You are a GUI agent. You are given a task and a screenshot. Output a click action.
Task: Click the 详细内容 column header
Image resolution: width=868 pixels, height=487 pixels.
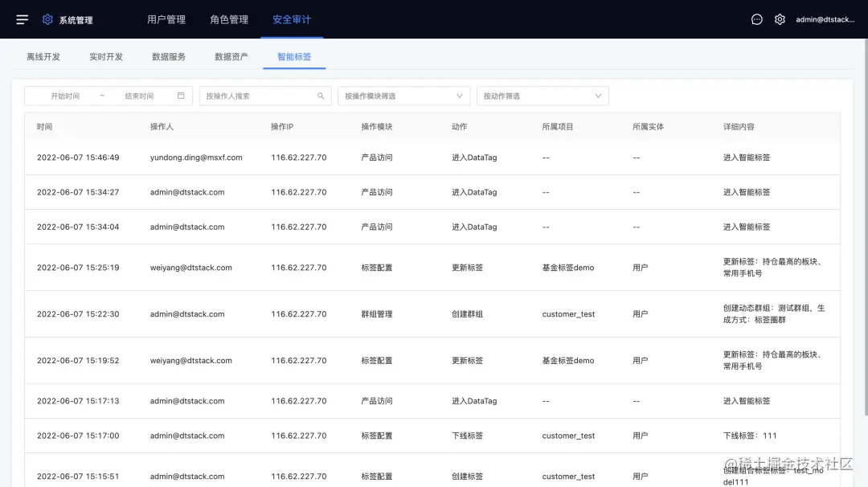[x=739, y=127]
